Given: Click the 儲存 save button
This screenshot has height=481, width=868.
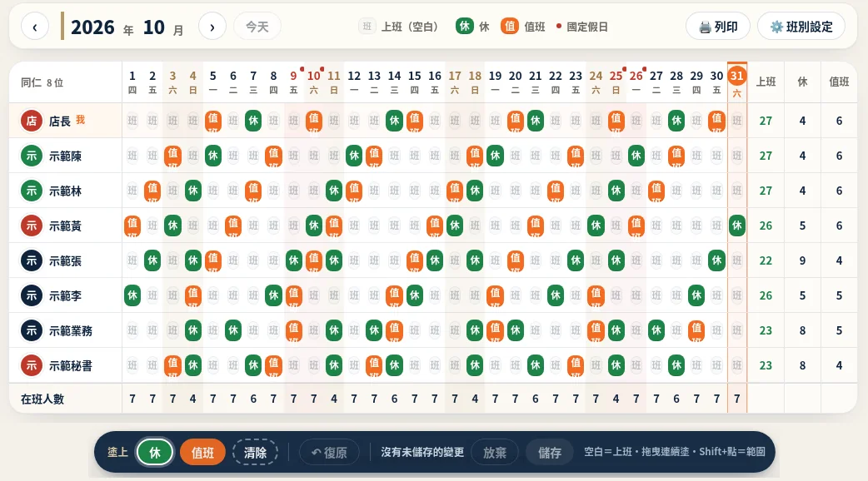Looking at the screenshot, I should (549, 452).
